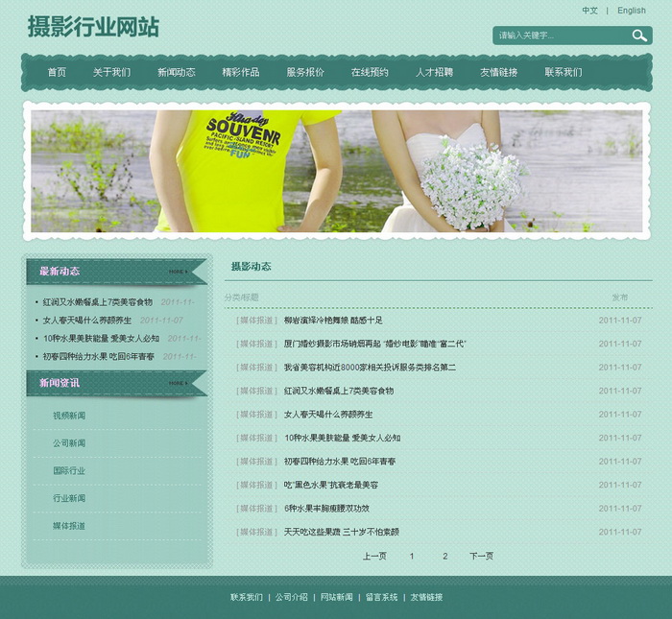Open article 柳岩演绎冷艳舞娘 酷感十足

click(x=333, y=321)
